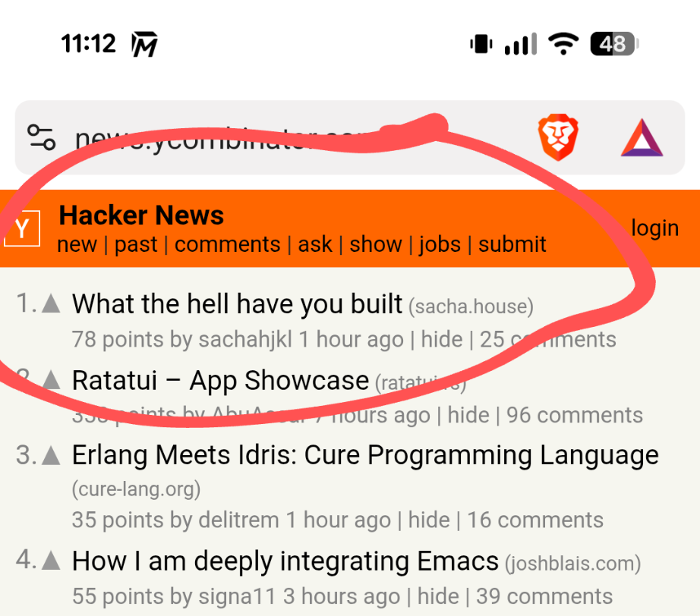This screenshot has width=700, height=616.
Task: Open the "jobs" nav link
Action: click(440, 244)
